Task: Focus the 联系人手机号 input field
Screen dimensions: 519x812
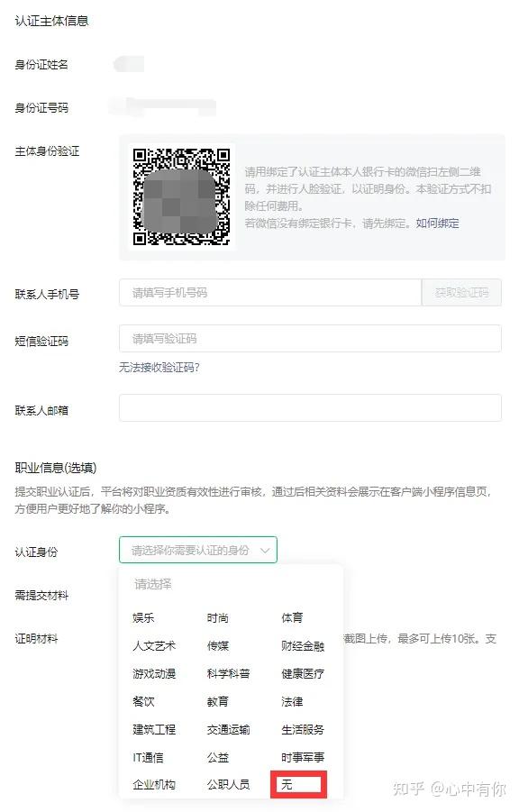Action: coord(270,293)
